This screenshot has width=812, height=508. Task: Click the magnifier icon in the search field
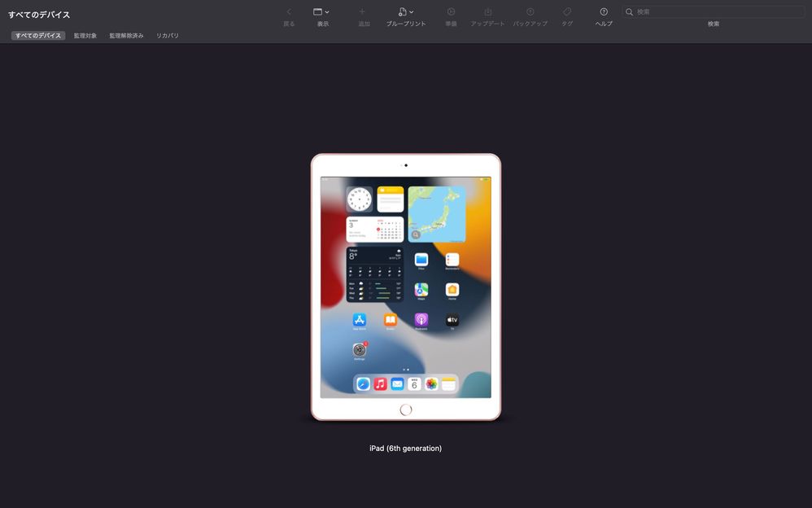(x=629, y=12)
